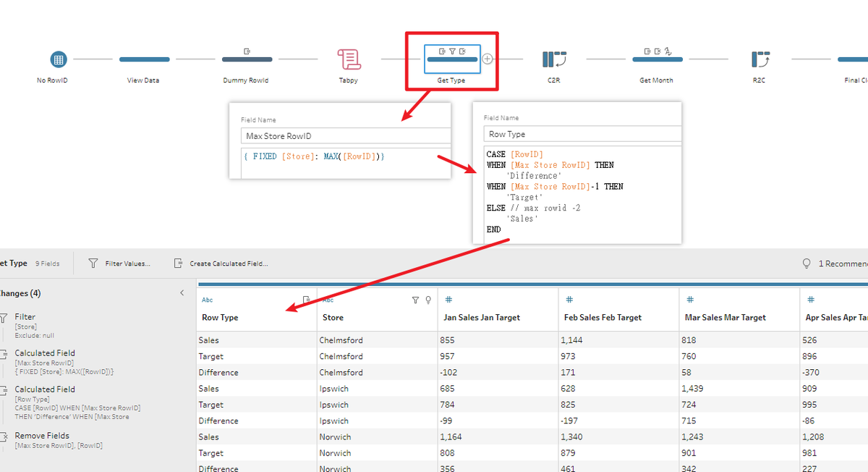Click the plus icon after Get Type
The image size is (868, 472).
pos(488,59)
